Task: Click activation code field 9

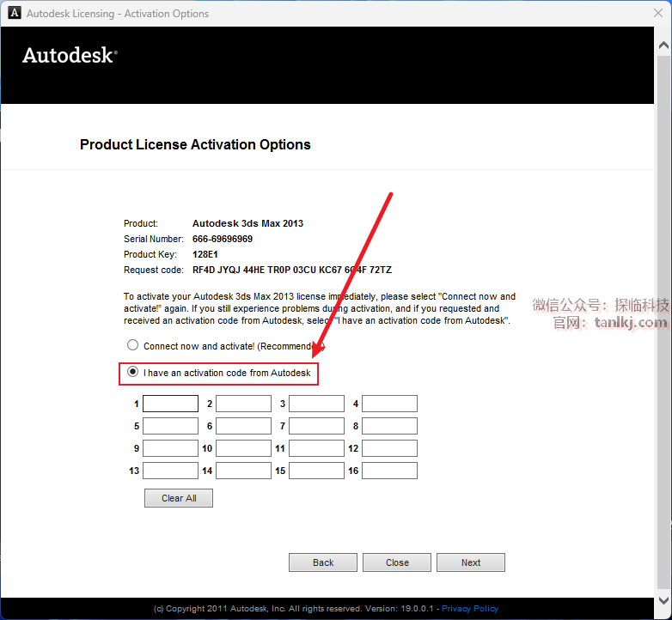Action: [170, 448]
